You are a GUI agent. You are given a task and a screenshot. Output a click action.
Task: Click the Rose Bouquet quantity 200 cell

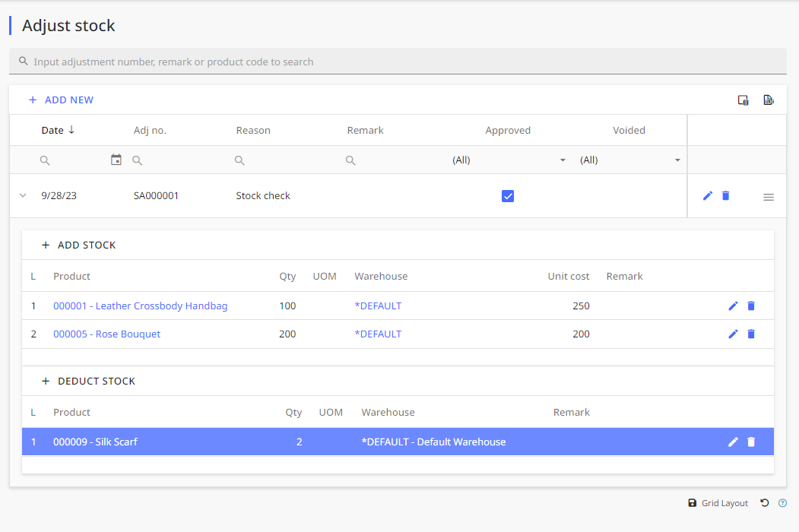287,334
